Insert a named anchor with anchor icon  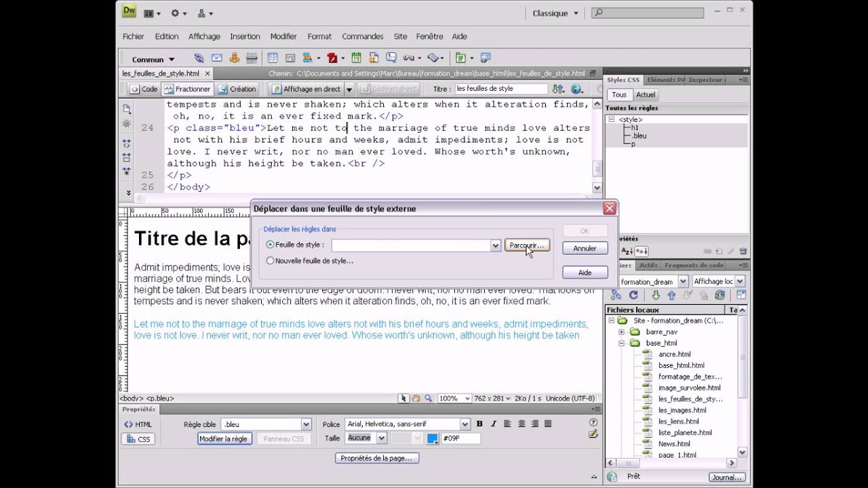tap(235, 58)
